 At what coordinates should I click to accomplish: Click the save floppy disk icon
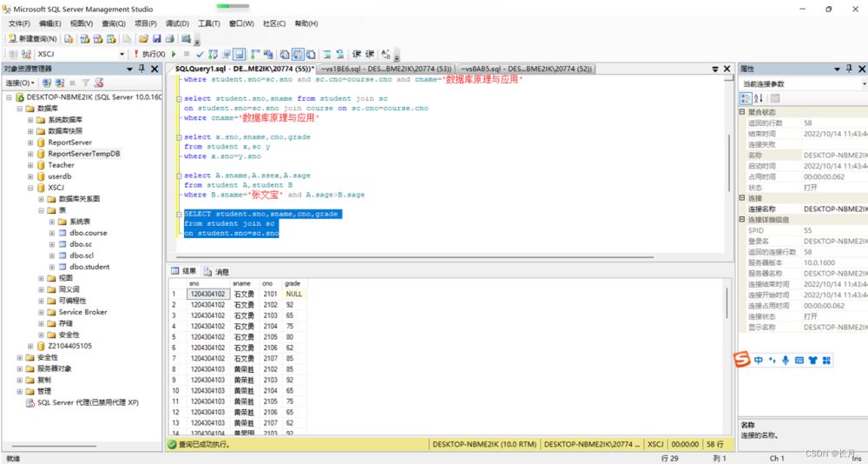click(157, 39)
